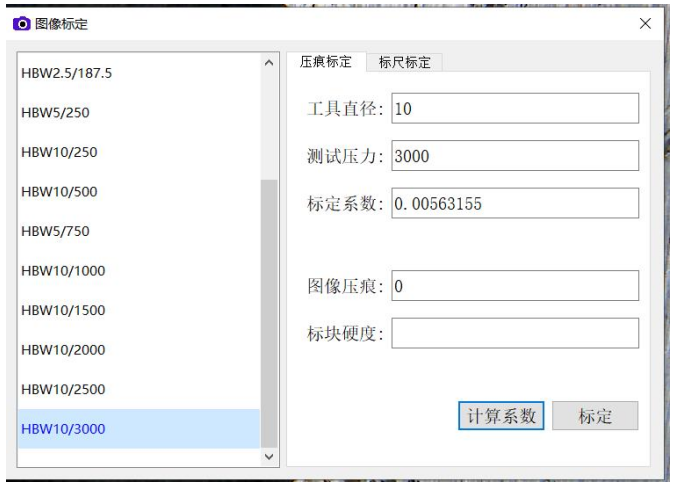Select HBW2.5/187.5 in the list
Screen dimensions: 675x486
tap(137, 73)
